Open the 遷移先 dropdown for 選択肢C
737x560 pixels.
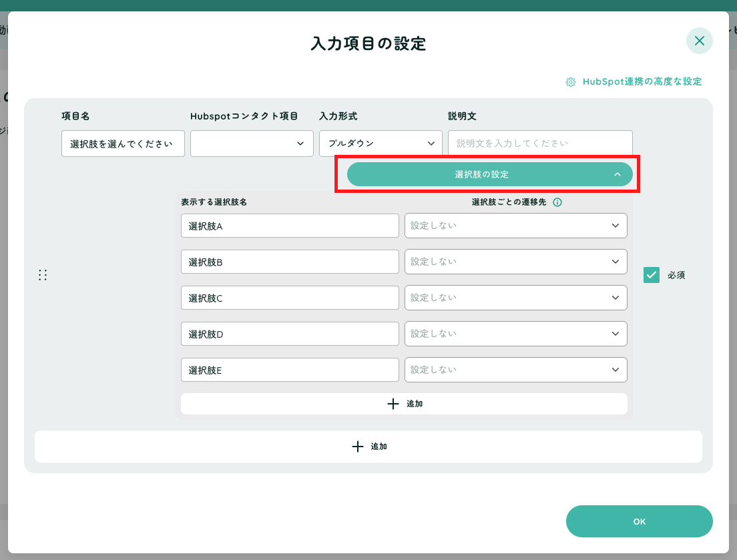[515, 298]
